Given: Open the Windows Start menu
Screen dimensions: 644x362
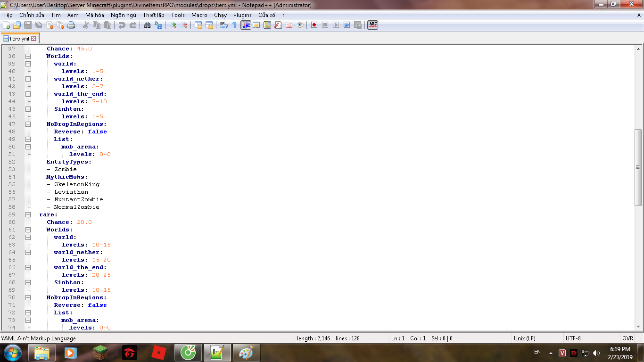Looking at the screenshot, I should [12, 353].
